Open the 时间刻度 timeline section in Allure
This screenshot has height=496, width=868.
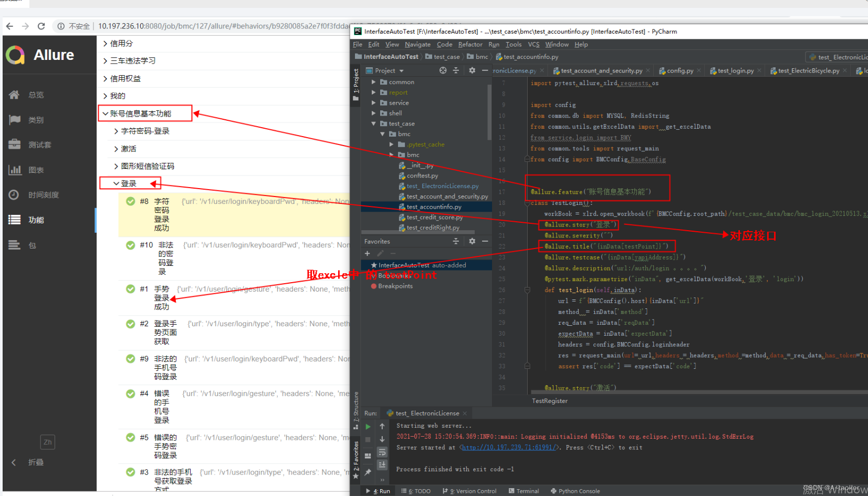point(43,195)
